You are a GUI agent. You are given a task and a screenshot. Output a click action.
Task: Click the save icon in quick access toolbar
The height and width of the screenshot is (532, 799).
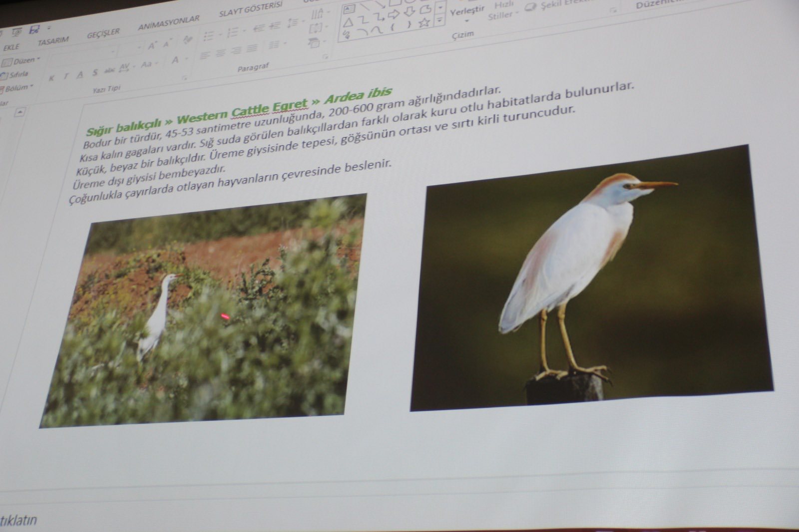[35, 29]
